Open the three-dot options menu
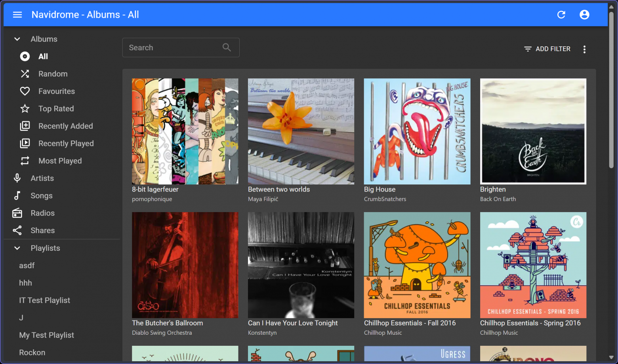 point(584,49)
